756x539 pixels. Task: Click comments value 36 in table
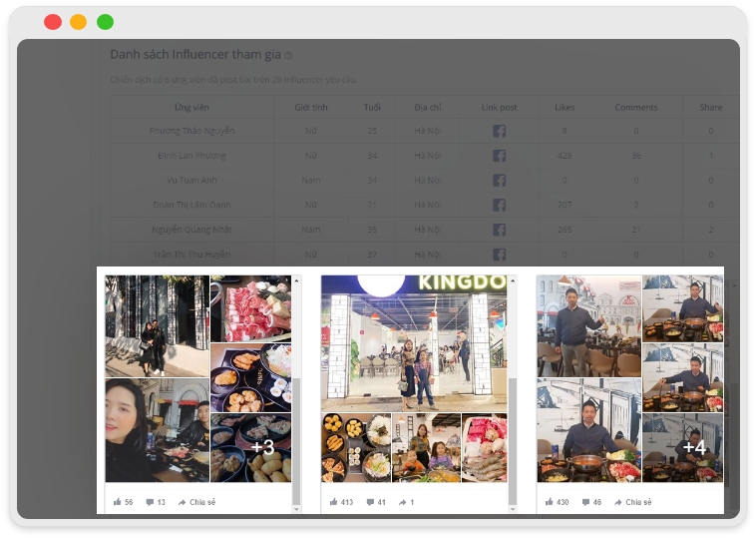click(636, 156)
